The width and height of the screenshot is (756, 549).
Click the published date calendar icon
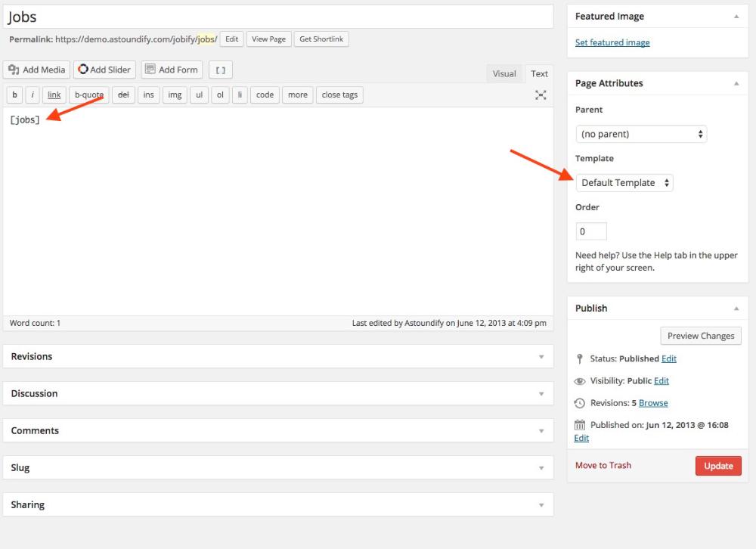tap(580, 425)
